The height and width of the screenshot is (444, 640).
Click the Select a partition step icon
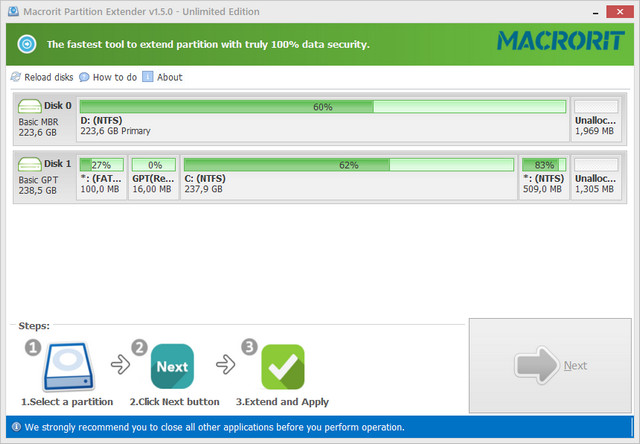67,367
